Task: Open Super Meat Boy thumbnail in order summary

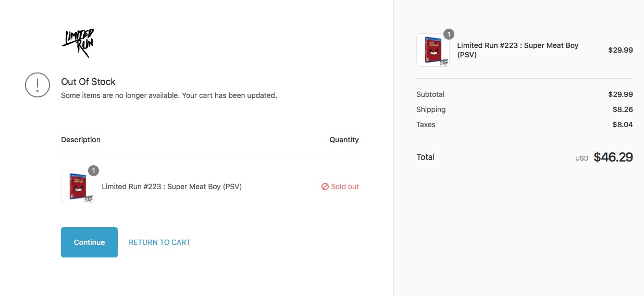Action: pyautogui.click(x=433, y=50)
